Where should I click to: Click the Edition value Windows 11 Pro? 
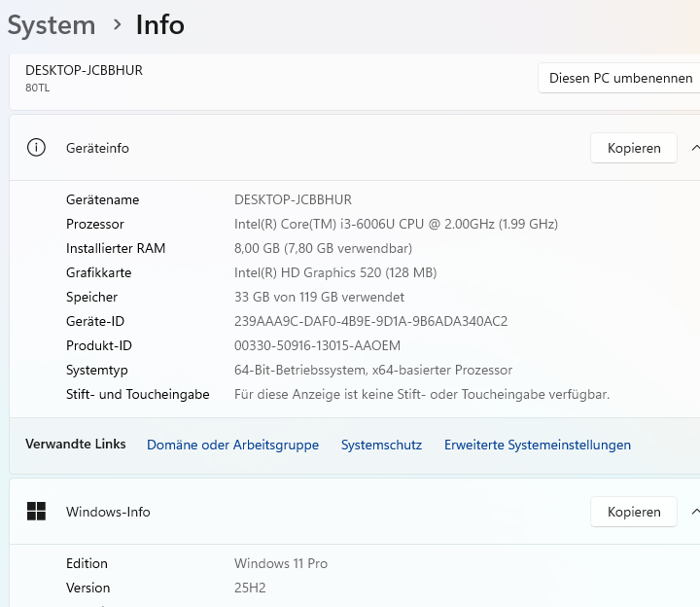pos(281,563)
